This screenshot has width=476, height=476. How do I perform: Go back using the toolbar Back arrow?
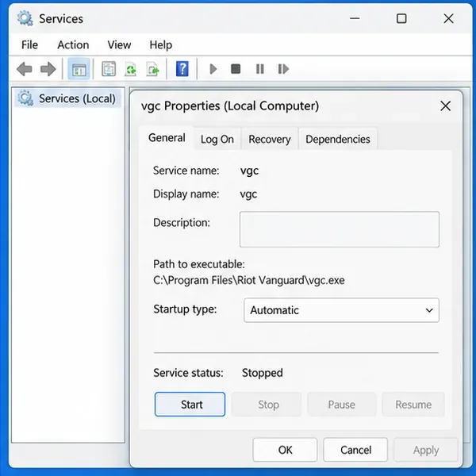click(25, 69)
